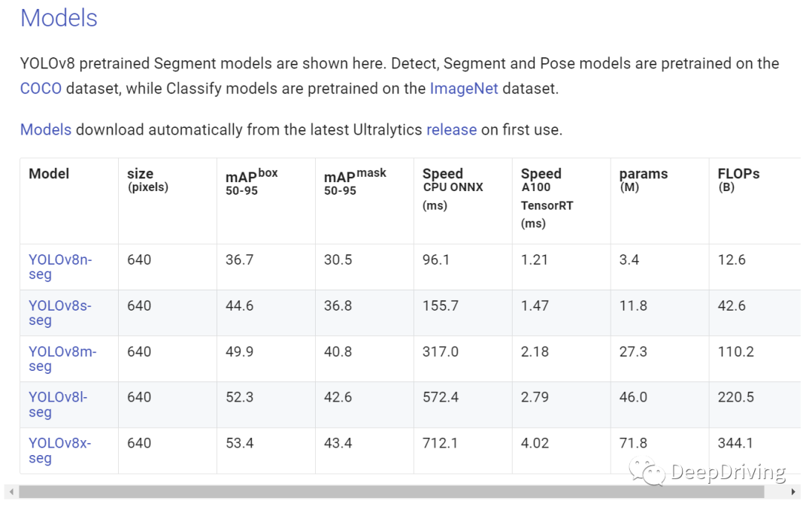Click the Model column header
The width and height of the screenshot is (812, 510).
pos(49,174)
